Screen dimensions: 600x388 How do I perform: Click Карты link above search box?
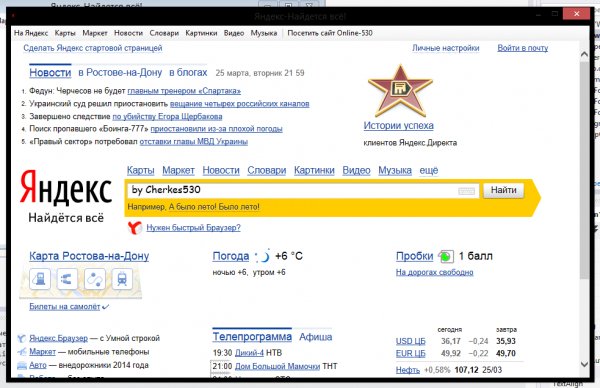pyautogui.click(x=140, y=170)
